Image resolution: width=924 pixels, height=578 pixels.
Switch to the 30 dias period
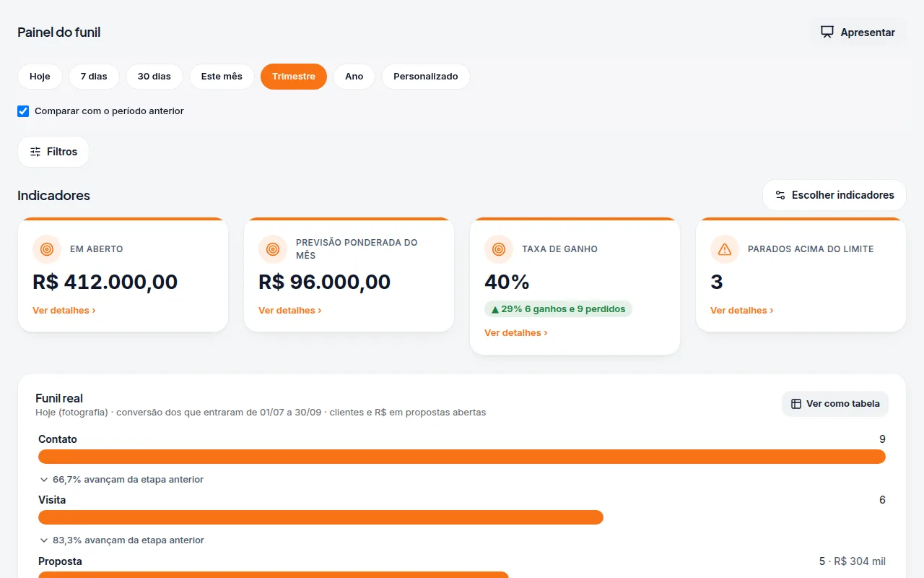click(x=154, y=77)
